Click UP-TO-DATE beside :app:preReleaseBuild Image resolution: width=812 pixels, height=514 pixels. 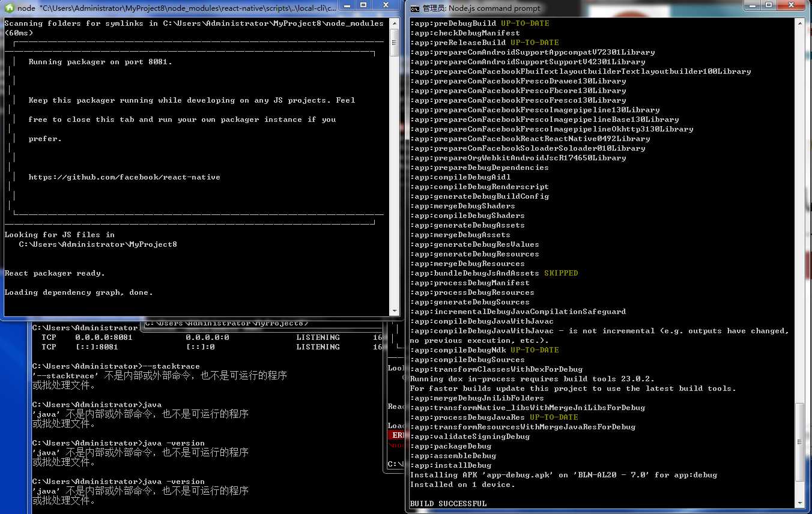[x=535, y=43]
